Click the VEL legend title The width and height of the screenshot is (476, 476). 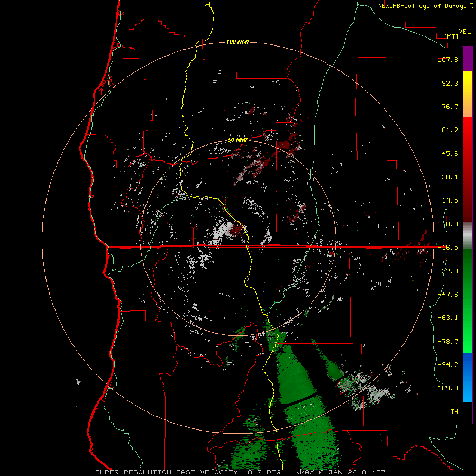point(464,32)
